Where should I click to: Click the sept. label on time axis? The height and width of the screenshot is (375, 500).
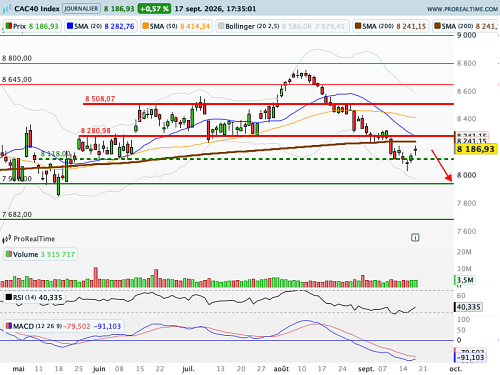click(366, 369)
